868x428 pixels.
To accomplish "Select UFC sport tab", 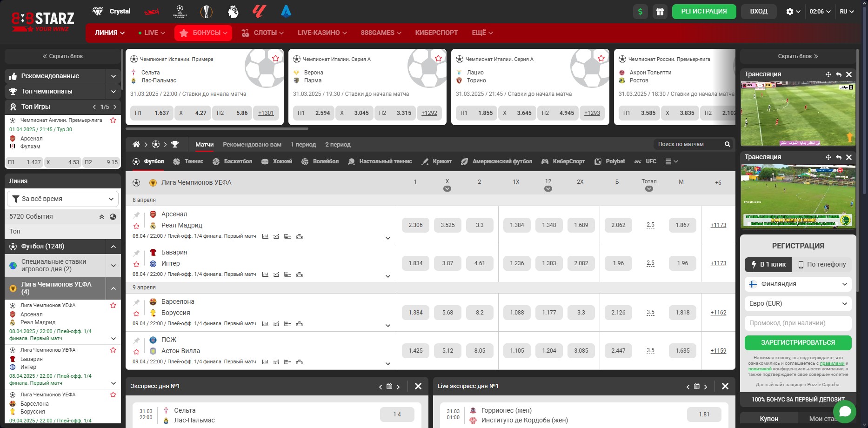I will (x=645, y=161).
